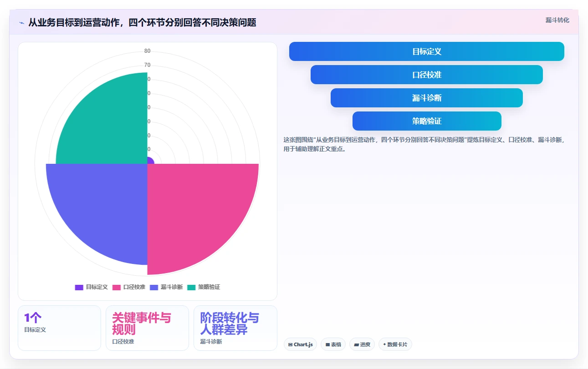Click the small purple 目标定义 chart segment
This screenshot has width=588, height=369.
click(150, 161)
